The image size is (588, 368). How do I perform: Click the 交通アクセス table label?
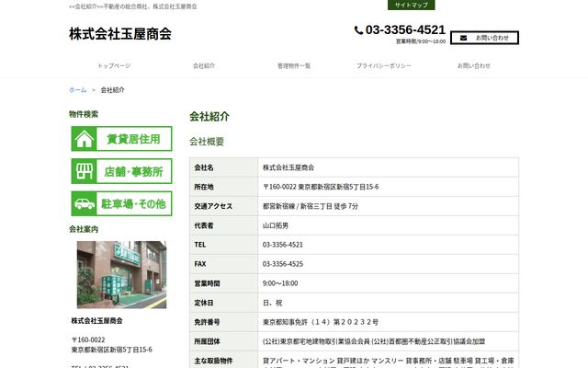tap(213, 206)
